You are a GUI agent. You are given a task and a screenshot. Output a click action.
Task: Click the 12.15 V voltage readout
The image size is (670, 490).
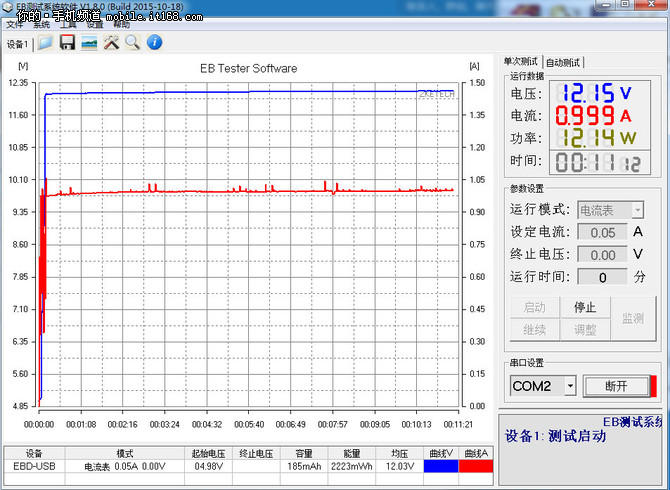click(594, 93)
